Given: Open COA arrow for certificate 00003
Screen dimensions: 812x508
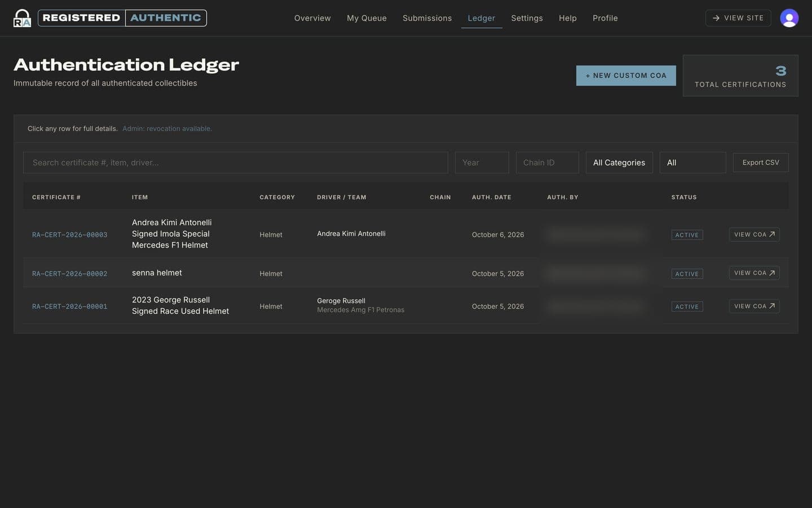Looking at the screenshot, I should (x=772, y=234).
